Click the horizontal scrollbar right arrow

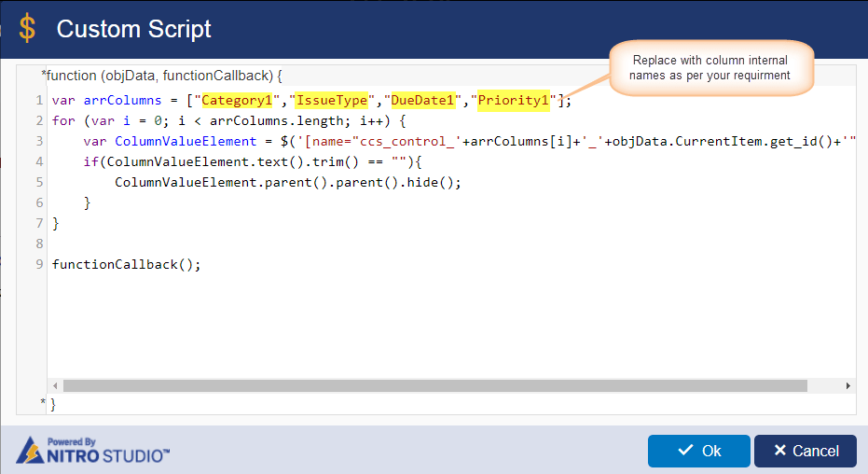coord(848,385)
